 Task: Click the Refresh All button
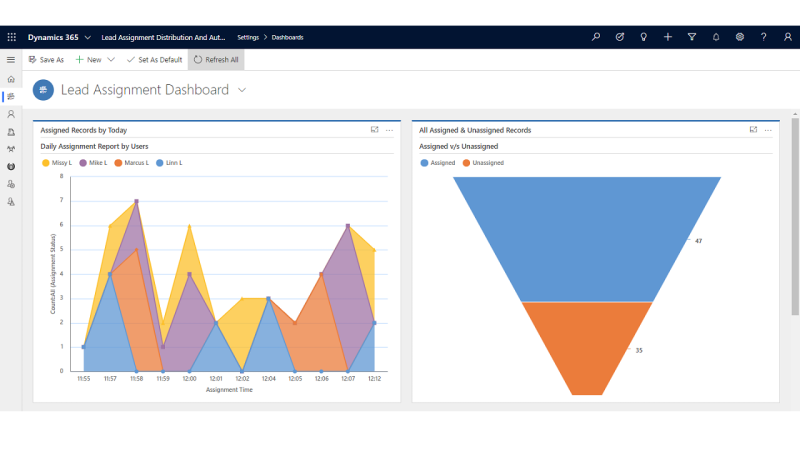tap(216, 60)
